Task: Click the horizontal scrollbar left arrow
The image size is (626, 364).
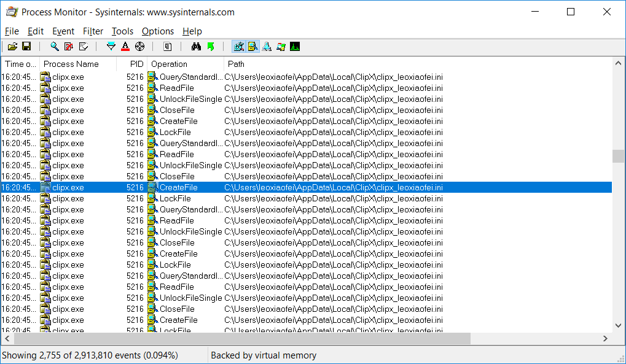Action: pyautogui.click(x=7, y=338)
